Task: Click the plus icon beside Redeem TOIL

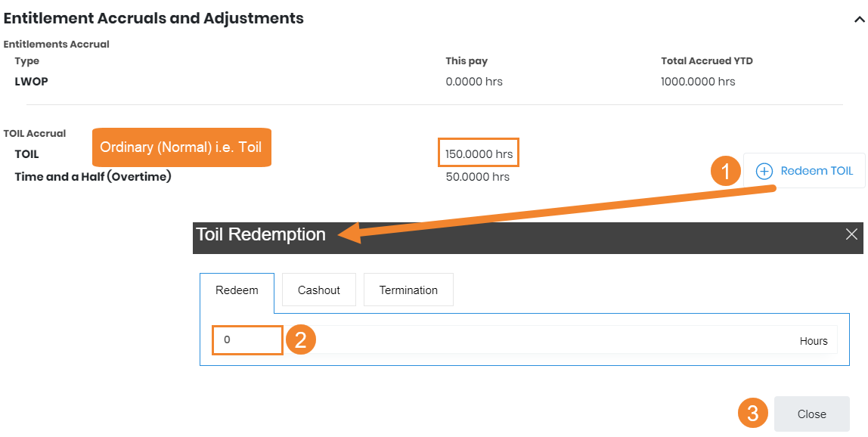Action: pos(764,171)
